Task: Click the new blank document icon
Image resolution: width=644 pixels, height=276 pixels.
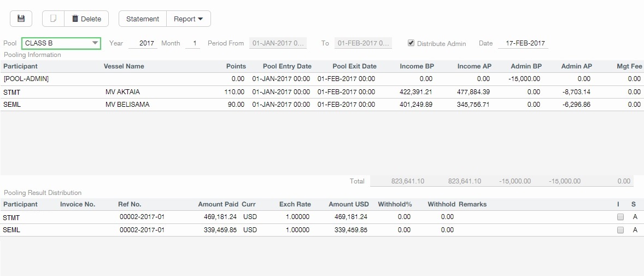Action: coord(53,19)
